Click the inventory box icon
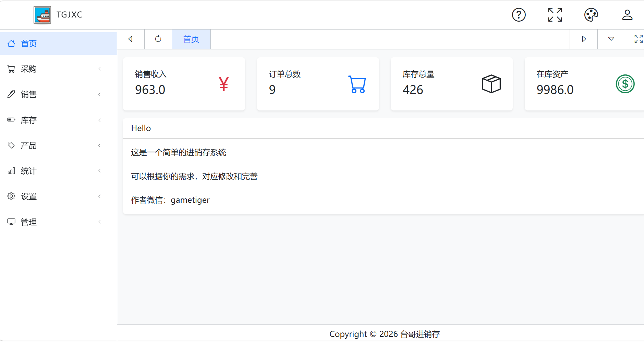Viewport: 644px width, 342px height. (x=491, y=84)
